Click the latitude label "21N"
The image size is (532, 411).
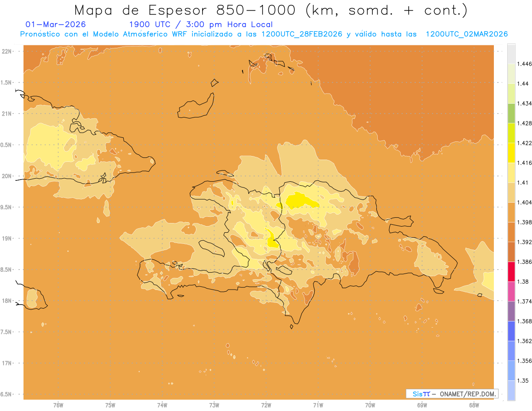tap(8, 114)
